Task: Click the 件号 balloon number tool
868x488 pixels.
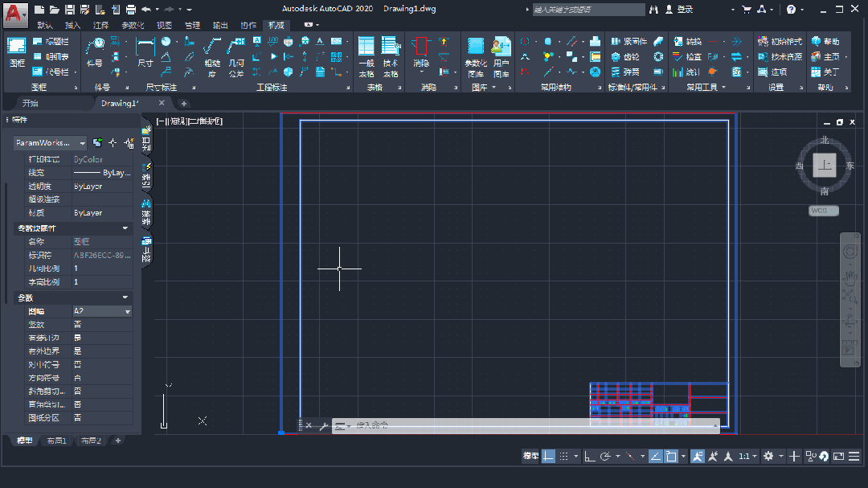Action: pyautogui.click(x=95, y=52)
